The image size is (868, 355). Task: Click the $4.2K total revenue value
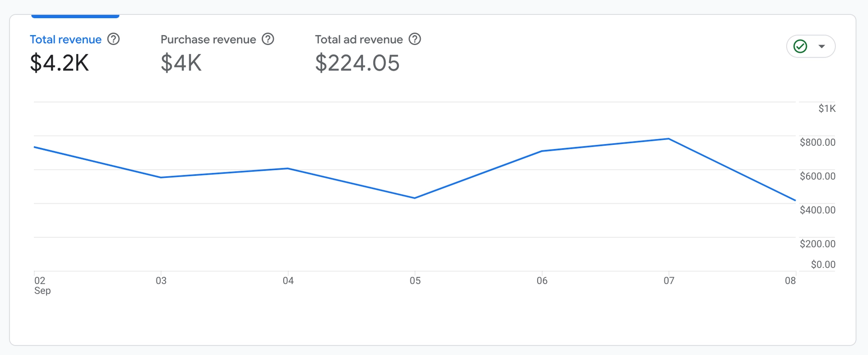click(59, 63)
